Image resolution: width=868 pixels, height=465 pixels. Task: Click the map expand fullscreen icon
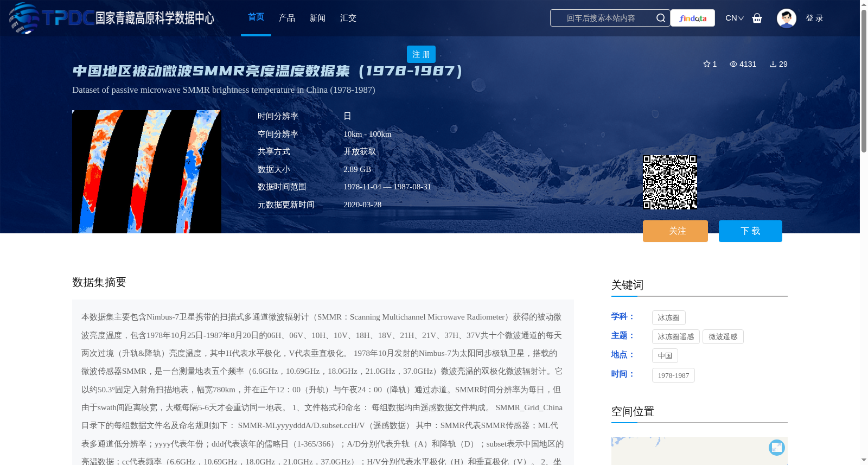pyautogui.click(x=777, y=447)
